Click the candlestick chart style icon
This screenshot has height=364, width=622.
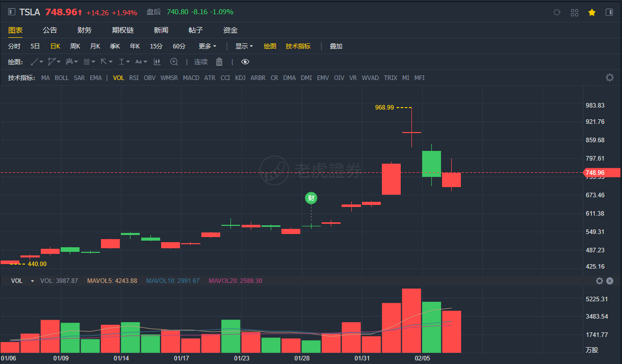157,62
